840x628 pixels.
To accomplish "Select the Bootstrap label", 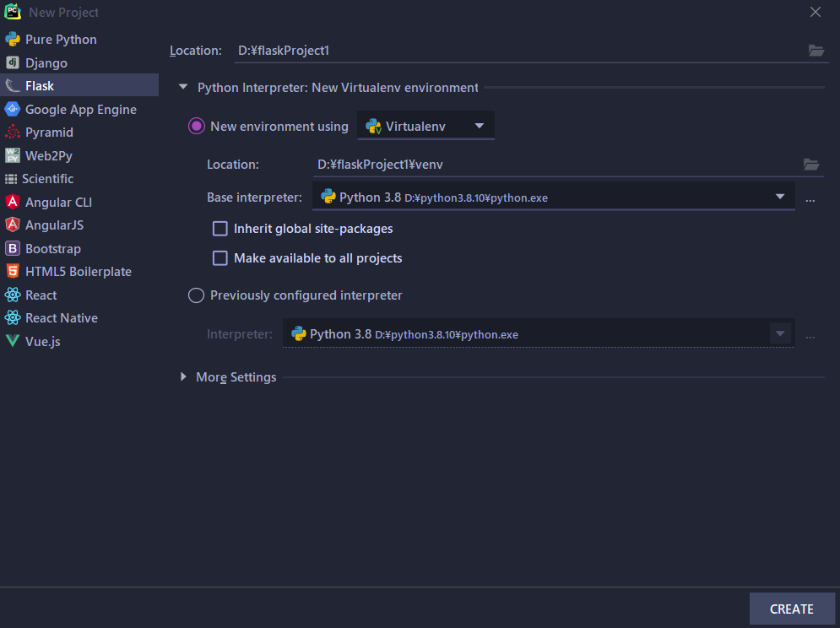I will (53, 249).
